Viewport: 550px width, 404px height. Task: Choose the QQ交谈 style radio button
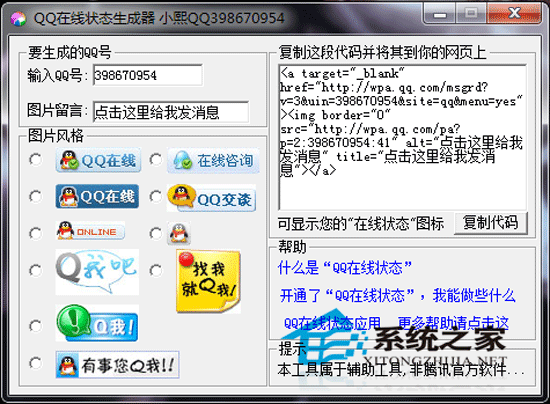(x=156, y=196)
